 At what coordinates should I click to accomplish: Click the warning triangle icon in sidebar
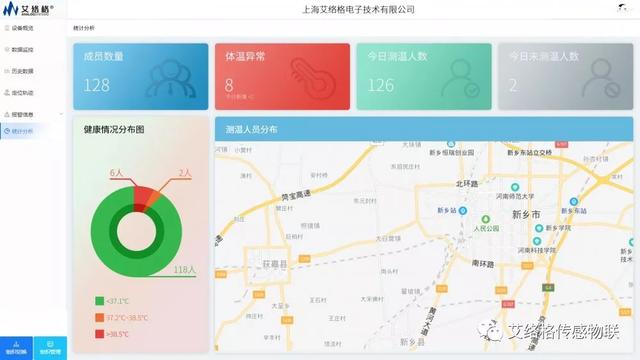(x=7, y=114)
